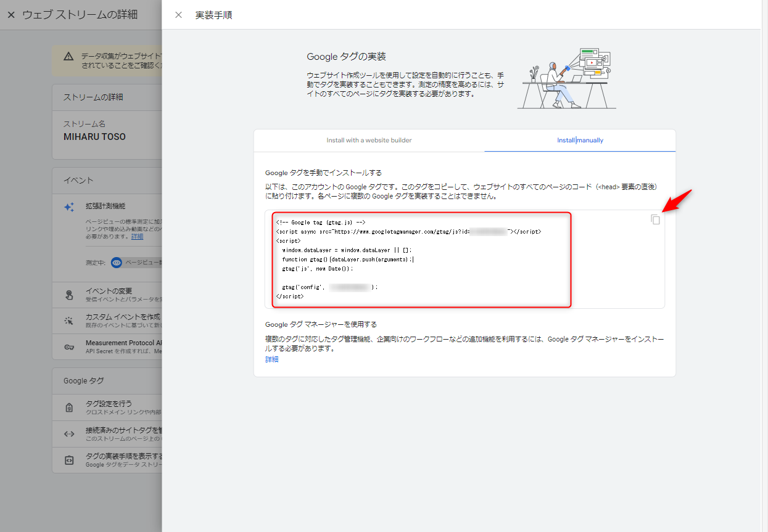The height and width of the screenshot is (532, 768).
Task: Open the タグの実装手順を表示する row
Action: coord(107,460)
